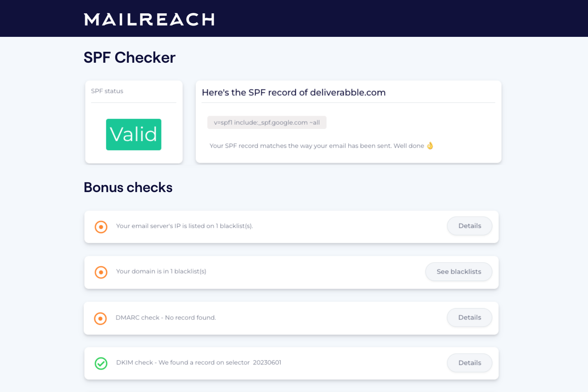The width and height of the screenshot is (588, 392).
Task: Click the SPF status card label
Action: point(107,91)
